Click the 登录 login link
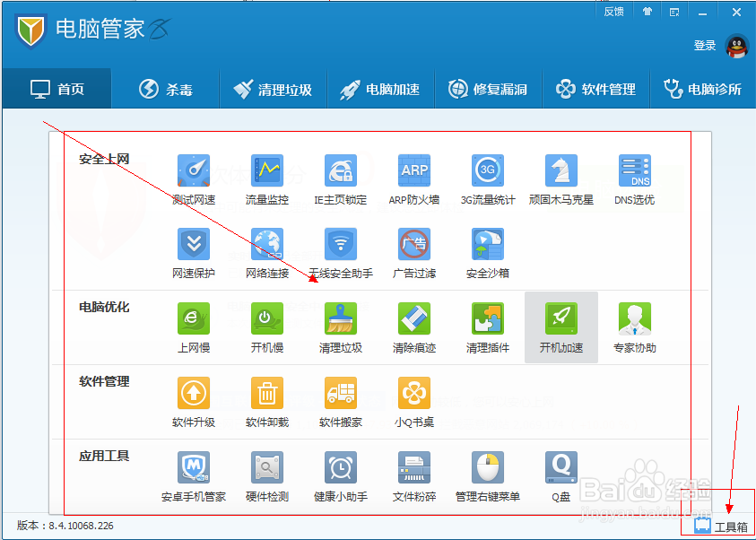 (x=705, y=46)
